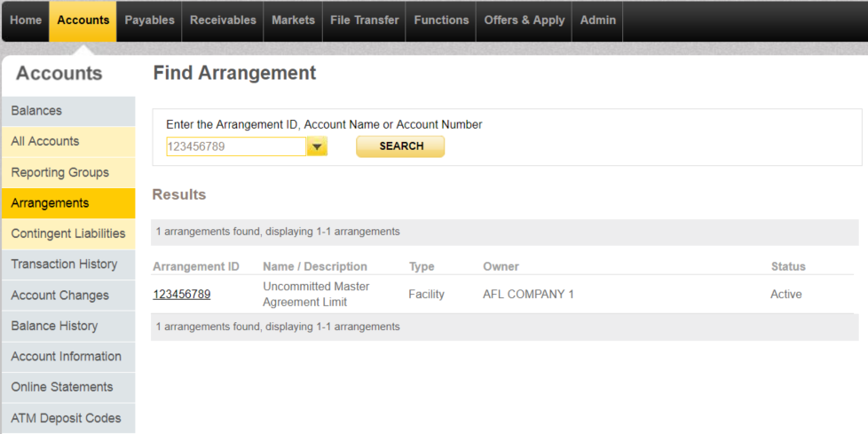Open Account Changes in sidebar
868x434 pixels.
pyautogui.click(x=68, y=296)
